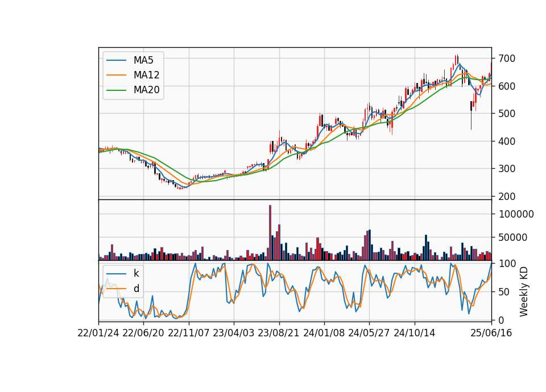The width and height of the screenshot is (546, 392).
Task: Click the 700 price axis label
Action: point(507,59)
